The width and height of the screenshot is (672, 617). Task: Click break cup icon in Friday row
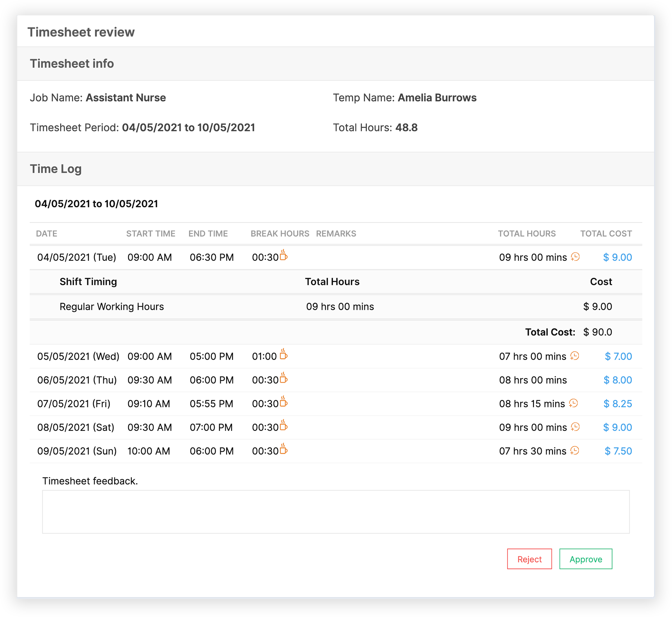283,402
